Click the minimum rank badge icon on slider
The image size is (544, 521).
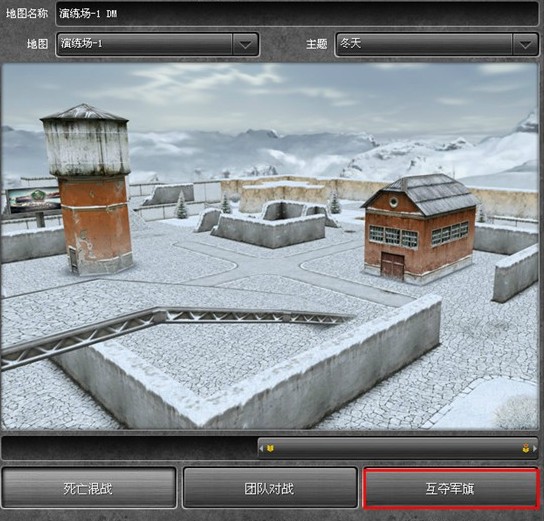(271, 448)
